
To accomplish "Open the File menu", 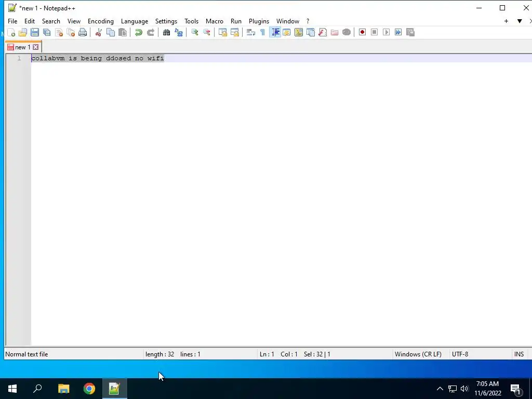I will (12, 21).
